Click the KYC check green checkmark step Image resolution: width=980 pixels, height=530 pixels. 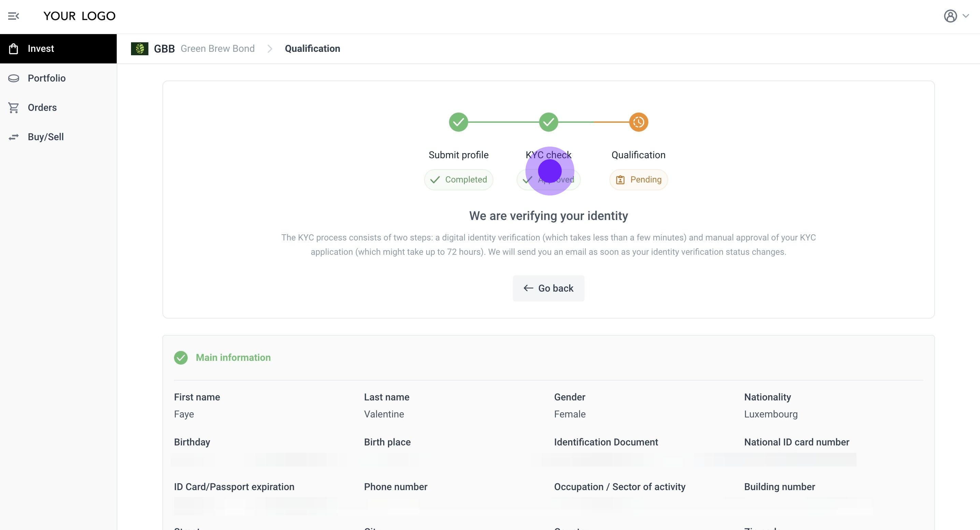pos(548,122)
